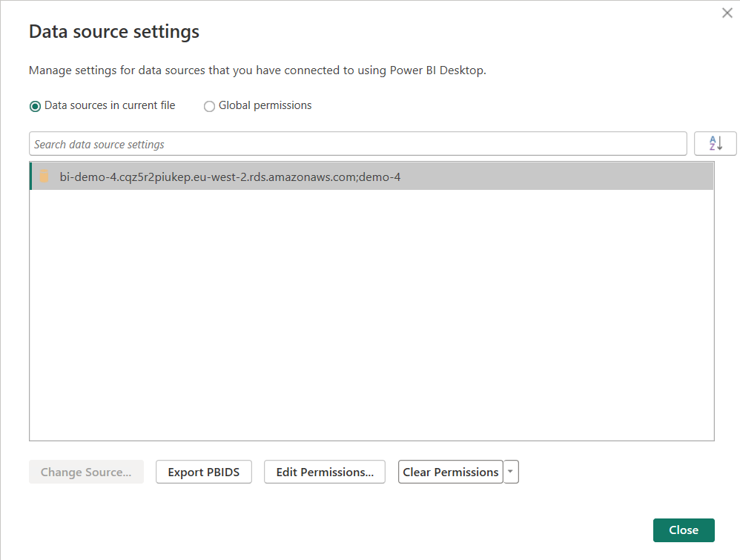Click the 'Data source settings' dialog title
Viewport: 740px width, 560px height.
coord(114,32)
